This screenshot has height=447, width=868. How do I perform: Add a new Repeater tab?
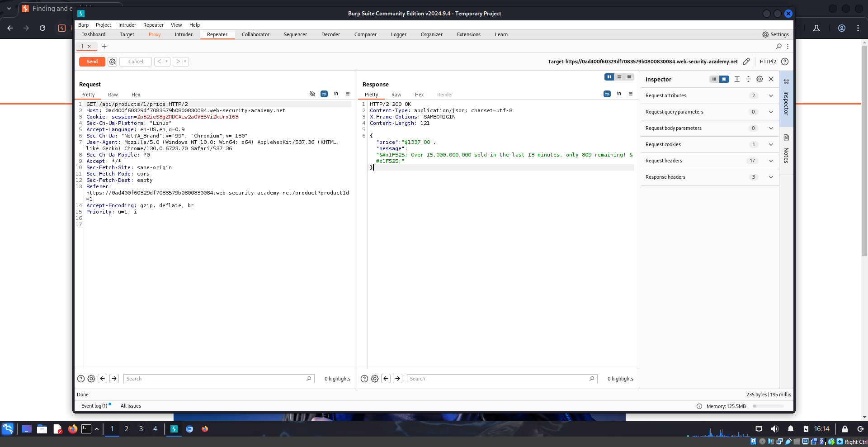(x=104, y=46)
